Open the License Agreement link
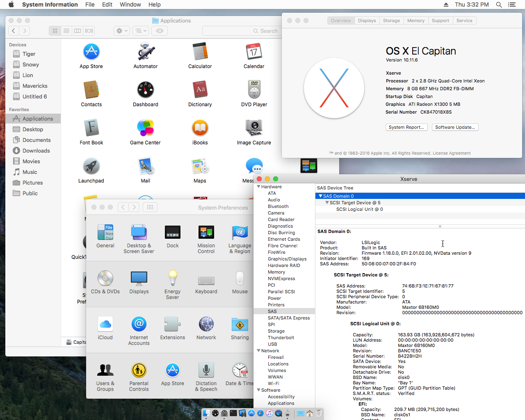 coord(452,153)
